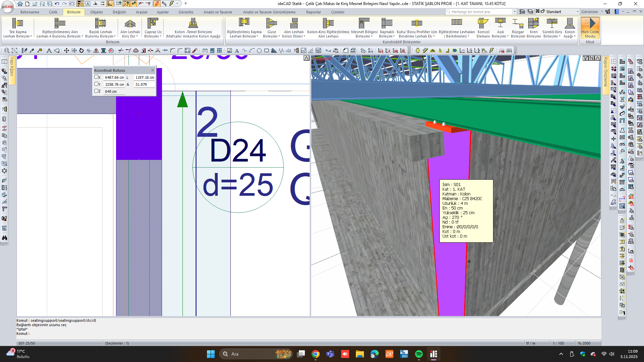Click the Tek Kayma Levhalı Birleşim icon
This screenshot has width=644, height=362.
click(x=17, y=23)
